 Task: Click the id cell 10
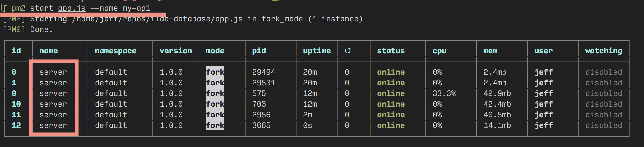[16, 104]
